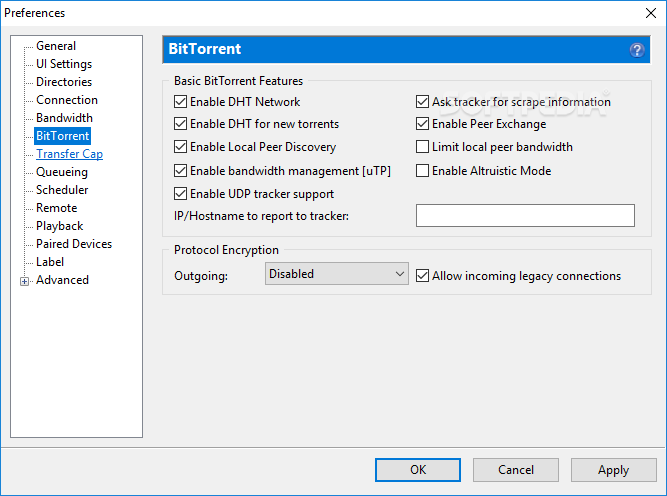Toggle Ask tracker for scrape information

[x=422, y=102]
